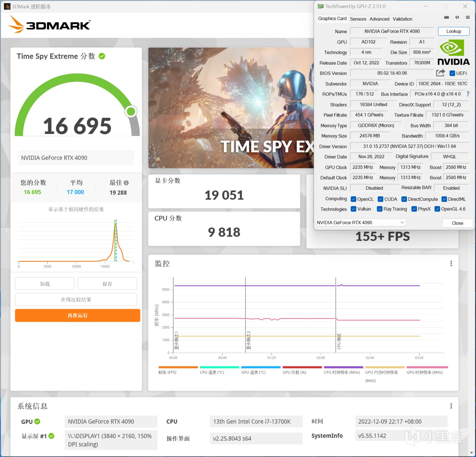Click the GPU-Z refresh icon

457,17
